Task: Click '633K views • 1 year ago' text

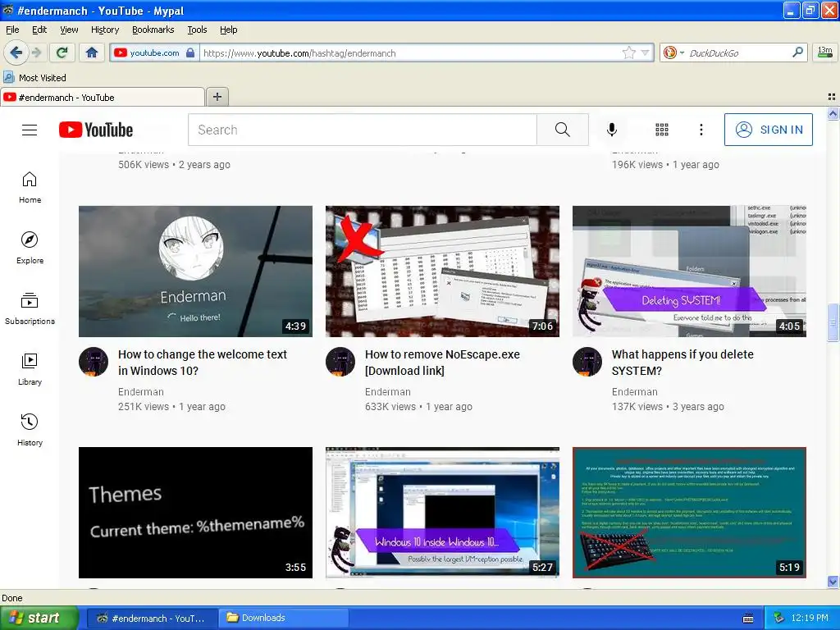Action: 418,407
